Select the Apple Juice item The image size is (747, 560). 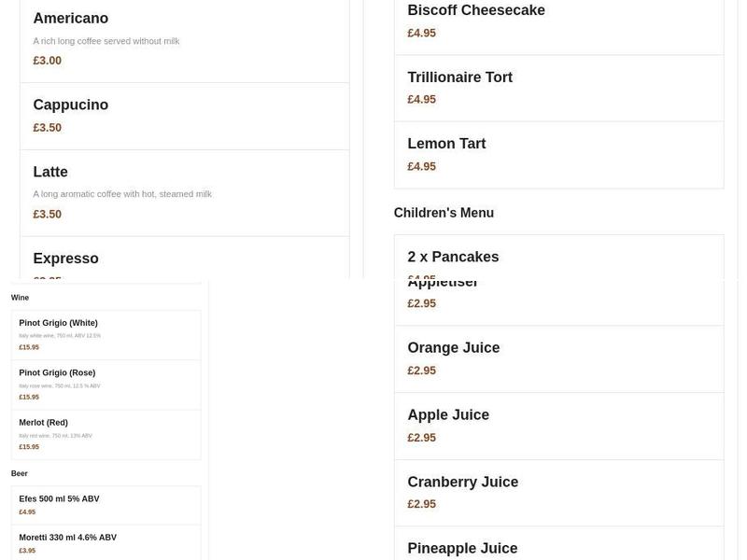pyautogui.click(x=558, y=426)
